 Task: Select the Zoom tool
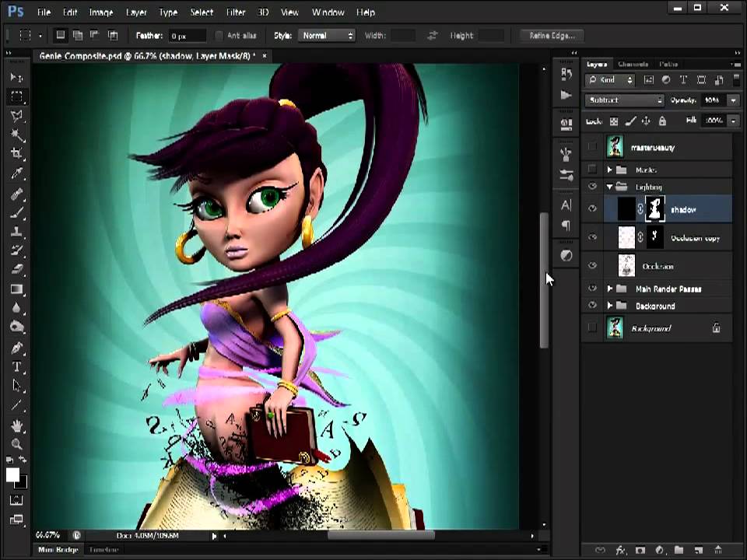(x=16, y=444)
